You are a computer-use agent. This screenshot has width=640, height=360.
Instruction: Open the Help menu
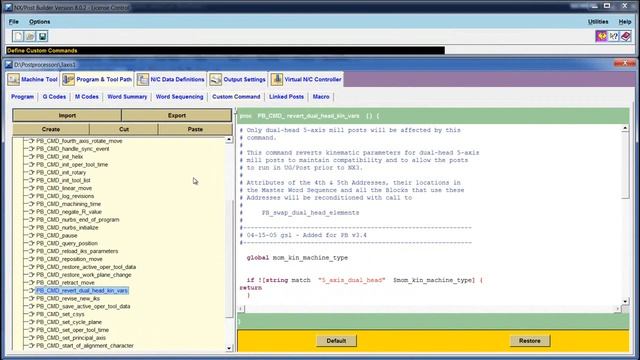pyautogui.click(x=625, y=22)
